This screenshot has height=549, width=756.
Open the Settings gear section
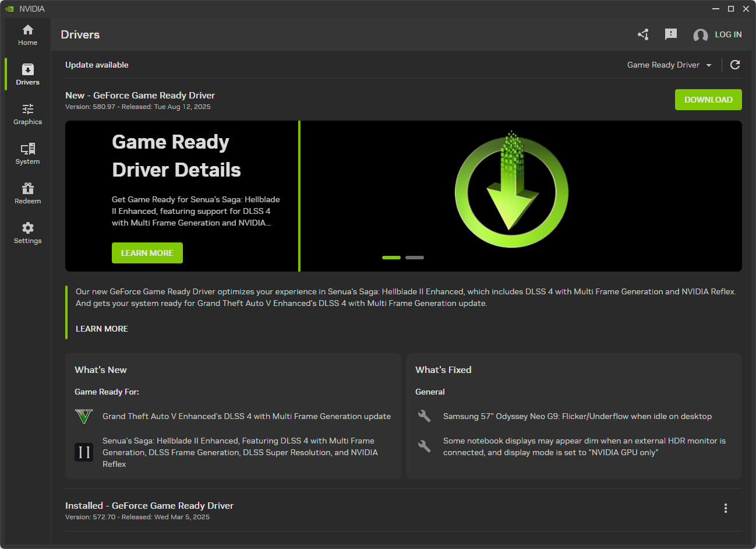[x=27, y=233]
